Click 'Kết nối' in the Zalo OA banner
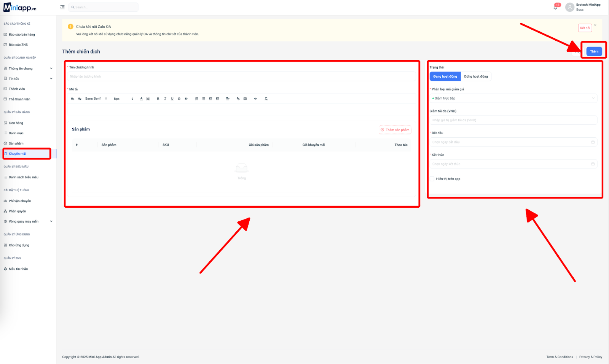609x364 pixels. [585, 28]
